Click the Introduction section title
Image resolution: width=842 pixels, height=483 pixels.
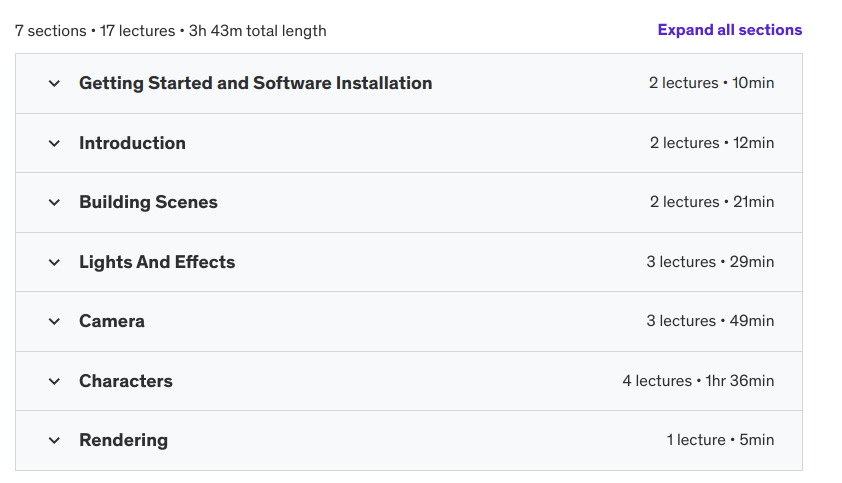coord(132,143)
